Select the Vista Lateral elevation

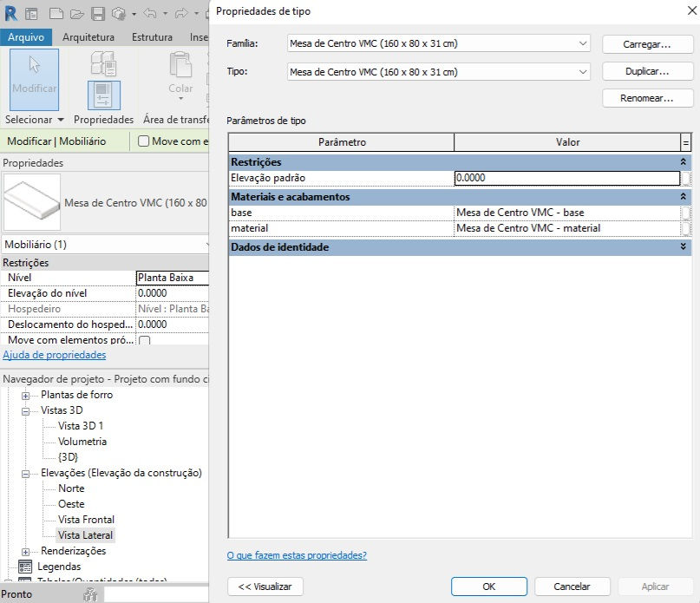tap(85, 535)
